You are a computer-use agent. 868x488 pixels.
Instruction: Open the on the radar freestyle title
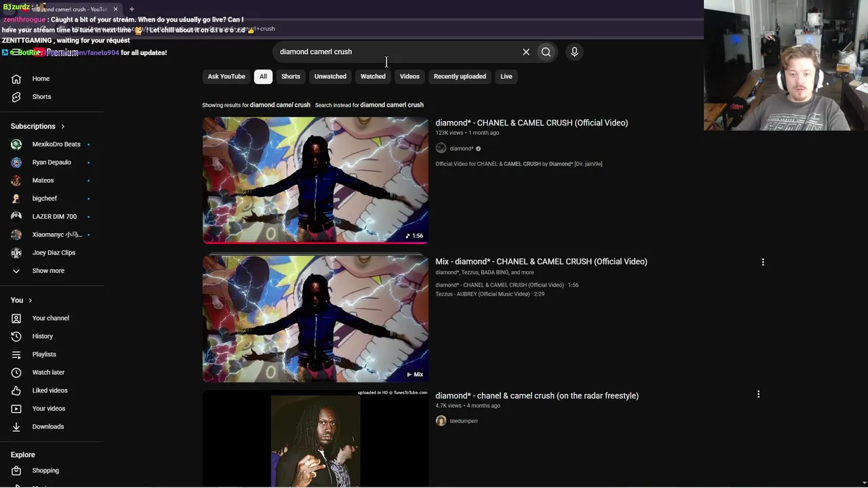click(537, 396)
